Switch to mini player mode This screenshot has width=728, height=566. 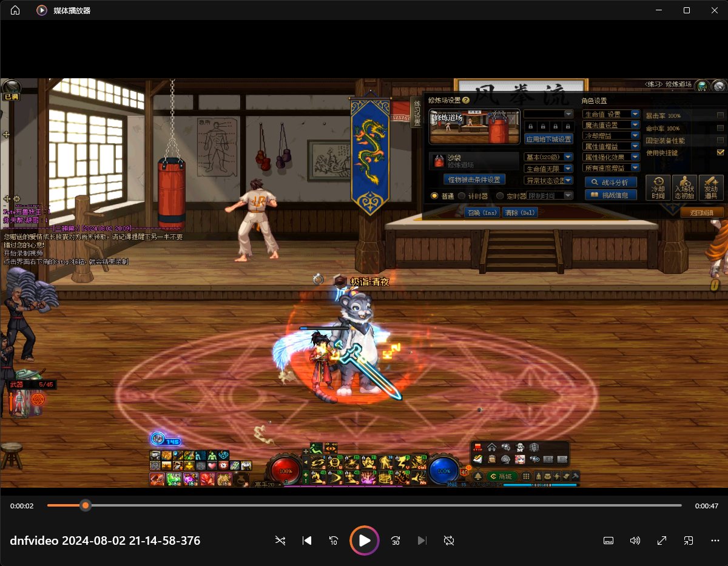pyautogui.click(x=689, y=541)
